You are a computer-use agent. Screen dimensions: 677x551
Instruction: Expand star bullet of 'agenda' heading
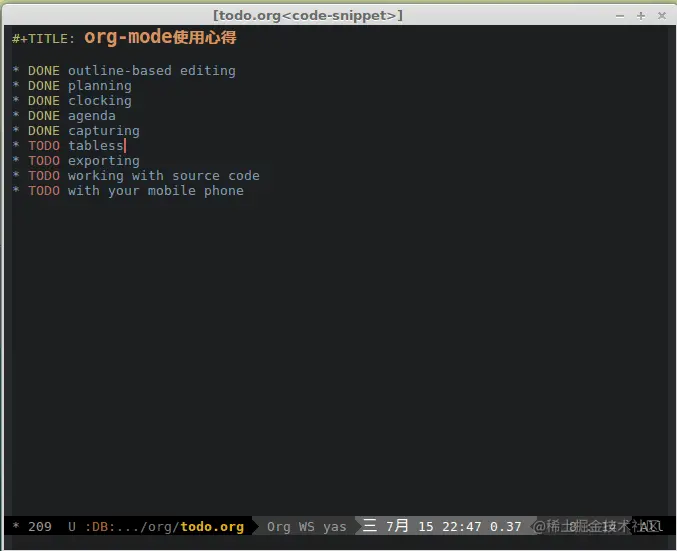click(16, 115)
